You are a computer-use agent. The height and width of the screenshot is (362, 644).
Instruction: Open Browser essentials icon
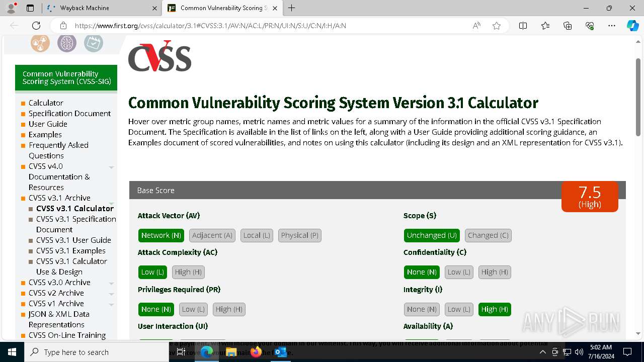[590, 26]
